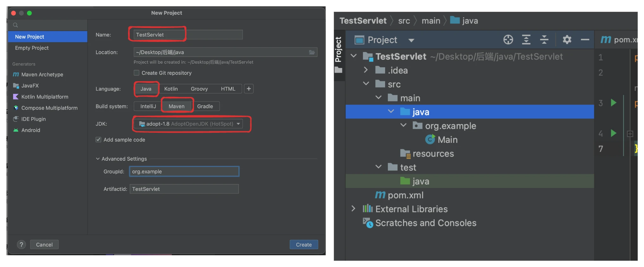Click the search icon in New Project dialog
Image resolution: width=644 pixels, height=267 pixels.
coord(15,25)
